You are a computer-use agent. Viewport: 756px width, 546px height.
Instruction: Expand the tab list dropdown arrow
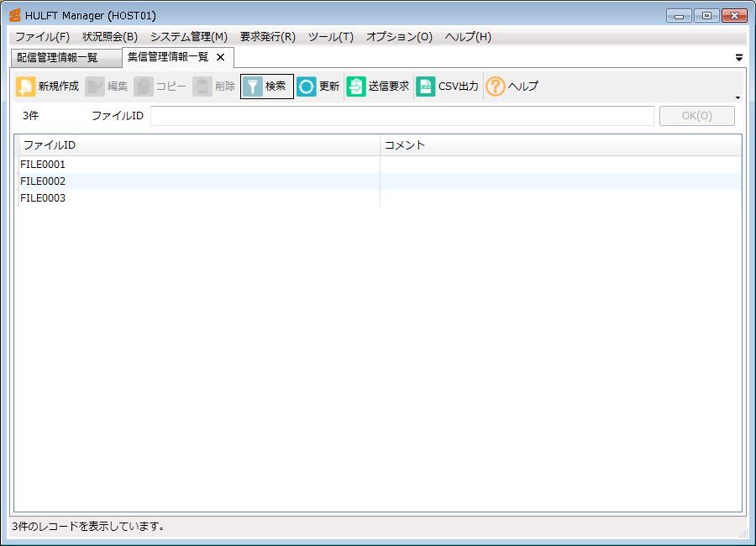(739, 58)
